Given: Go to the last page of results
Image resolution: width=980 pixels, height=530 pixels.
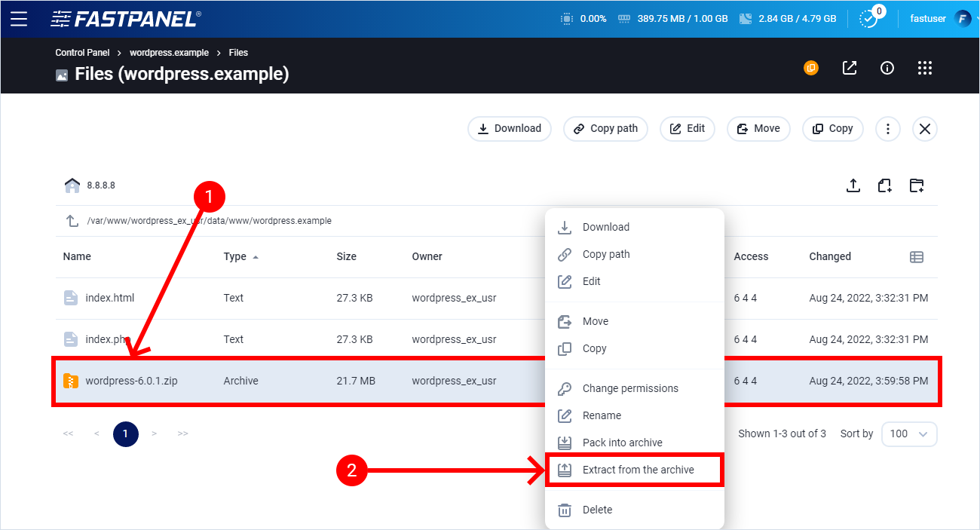Looking at the screenshot, I should [x=182, y=433].
